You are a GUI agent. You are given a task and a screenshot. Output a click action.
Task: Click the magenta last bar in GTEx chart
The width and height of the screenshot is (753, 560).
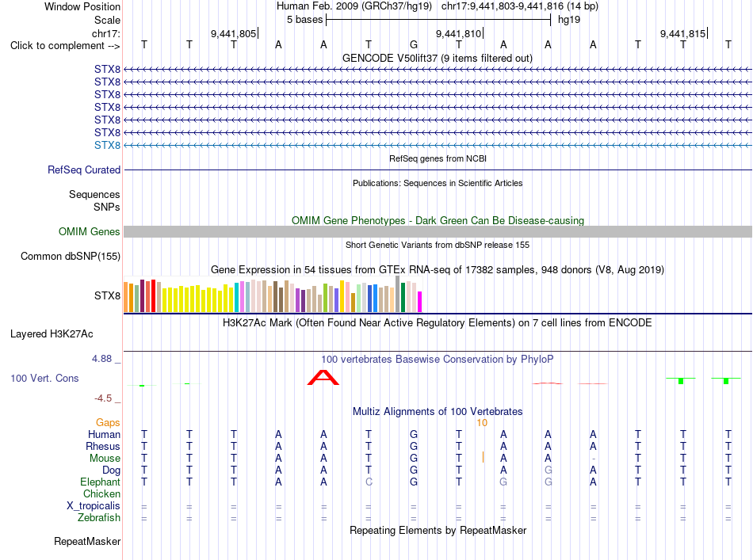(x=420, y=302)
